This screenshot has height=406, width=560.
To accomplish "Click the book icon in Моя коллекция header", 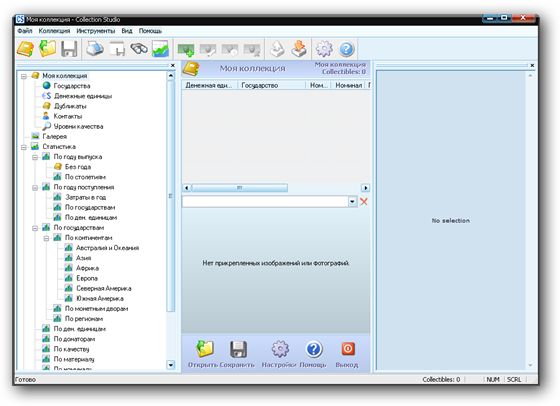I will click(191, 69).
